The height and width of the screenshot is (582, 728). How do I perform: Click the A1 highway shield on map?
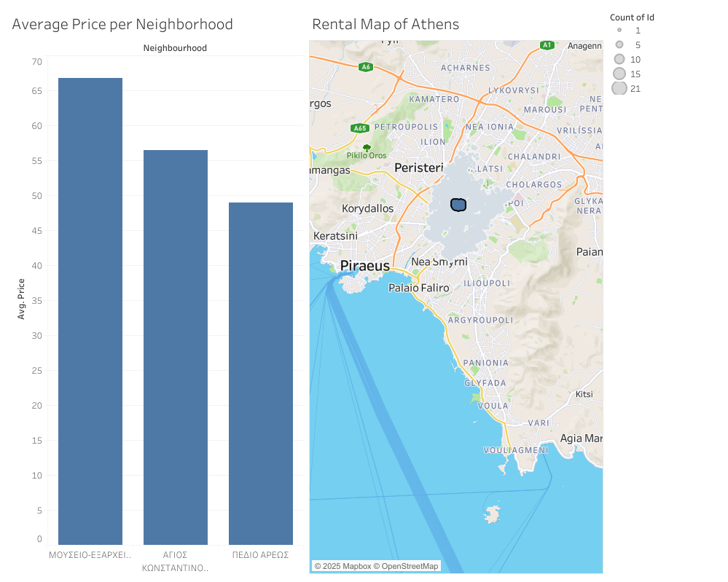tap(547, 45)
